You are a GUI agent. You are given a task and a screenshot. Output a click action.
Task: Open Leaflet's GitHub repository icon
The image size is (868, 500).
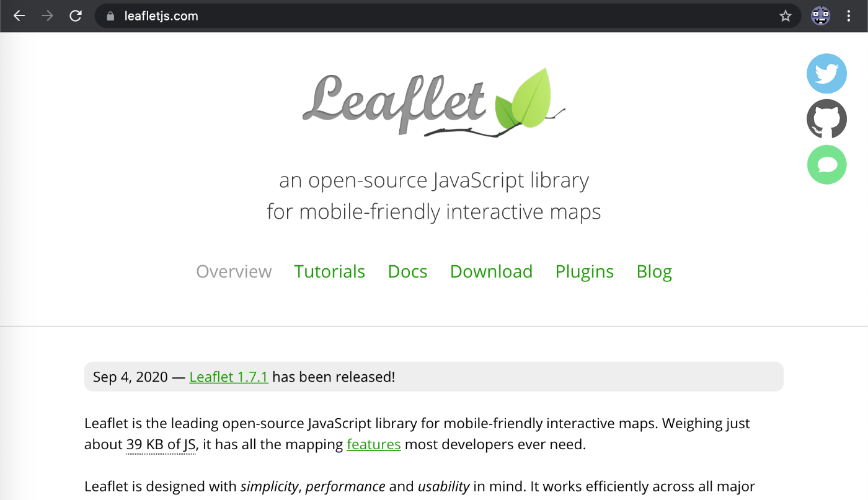826,119
